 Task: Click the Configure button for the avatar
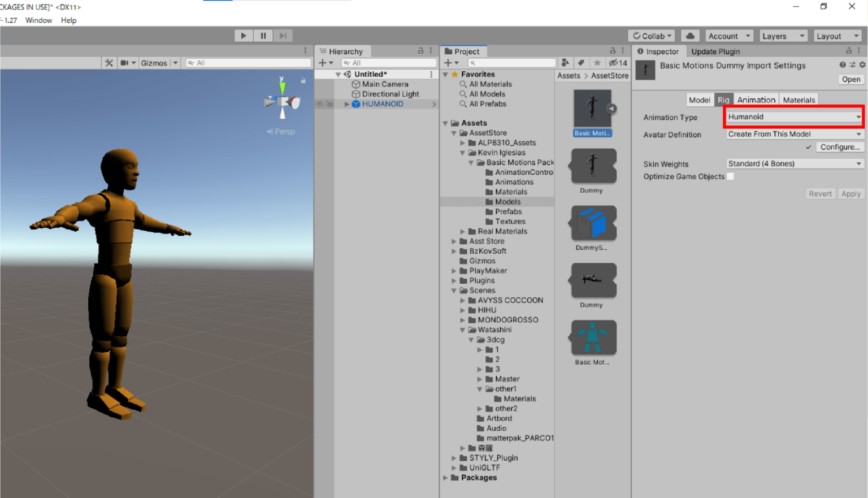(x=840, y=146)
